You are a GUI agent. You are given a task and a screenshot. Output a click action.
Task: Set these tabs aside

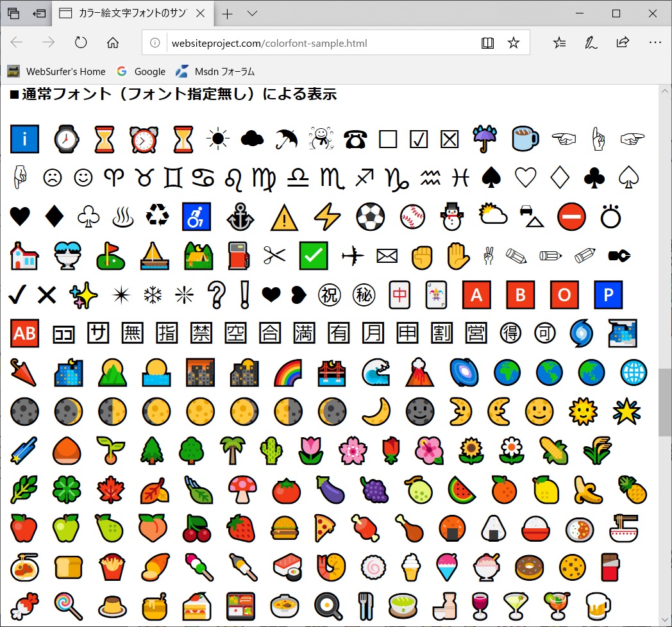point(39,13)
